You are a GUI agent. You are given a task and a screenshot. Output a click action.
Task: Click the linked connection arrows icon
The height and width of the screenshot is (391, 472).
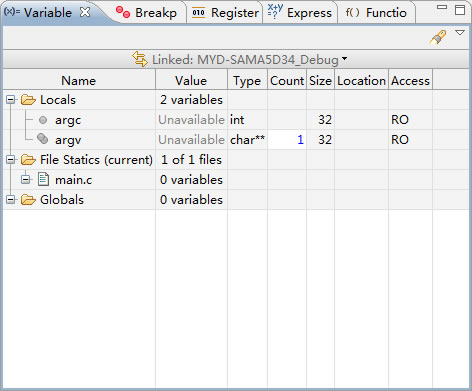[x=140, y=59]
